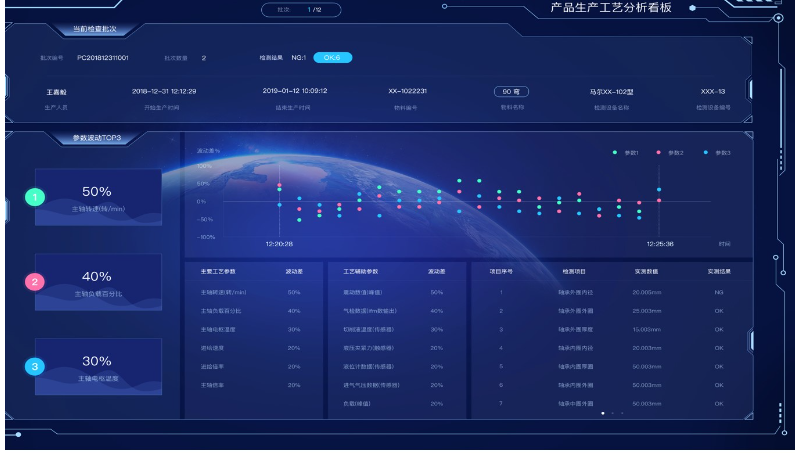The height and width of the screenshot is (453, 800).
Task: Click the 30% 主轴电机温度 card
Action: coord(97,366)
